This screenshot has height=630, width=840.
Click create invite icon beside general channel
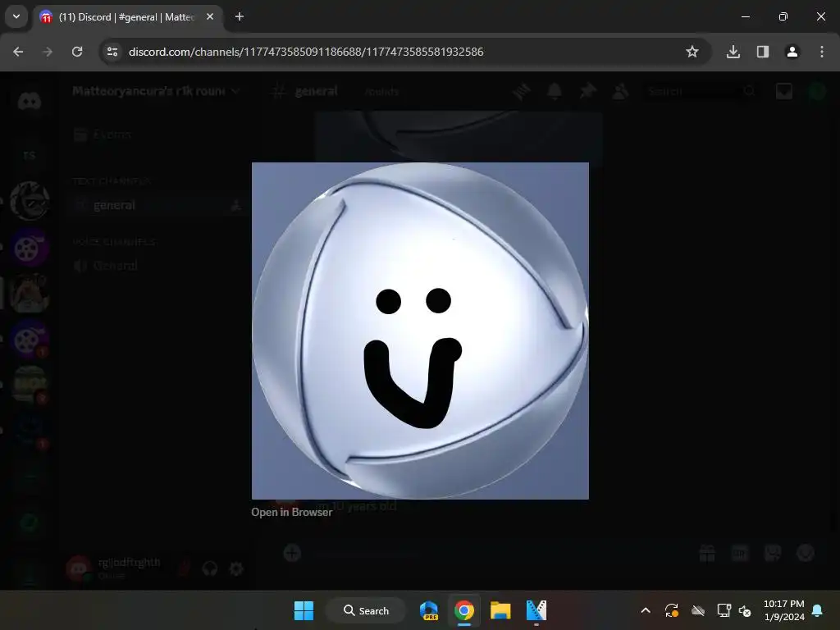[235, 205]
